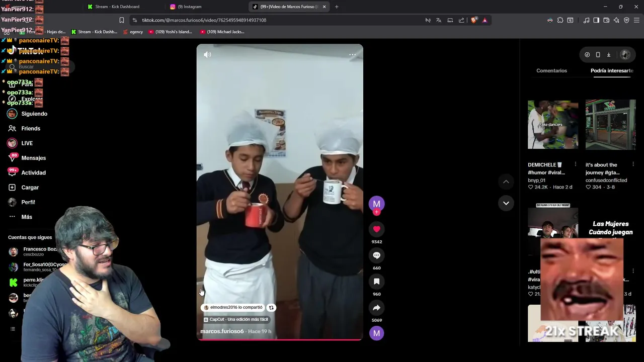The height and width of the screenshot is (362, 644).
Task: Click the download app icon in top-right pill
Action: pyautogui.click(x=608, y=55)
